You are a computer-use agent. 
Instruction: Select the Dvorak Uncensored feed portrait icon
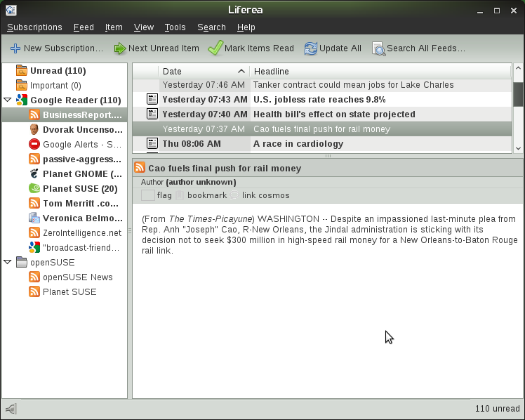(34, 129)
